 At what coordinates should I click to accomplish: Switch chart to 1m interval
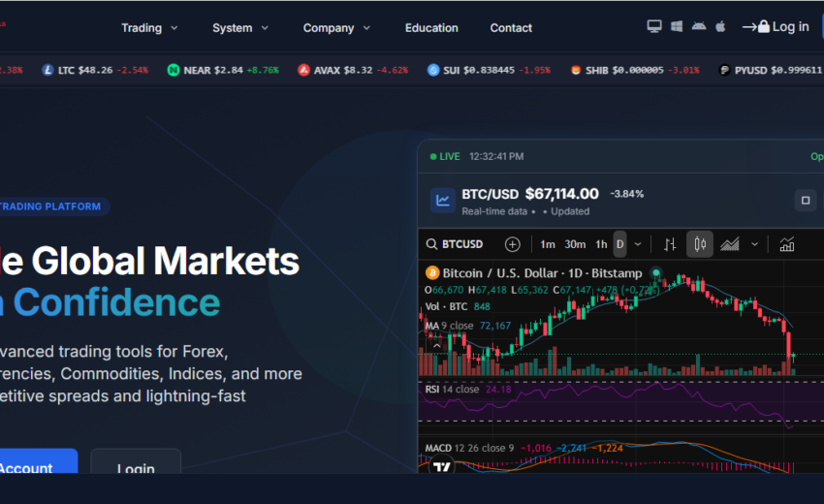pos(548,244)
